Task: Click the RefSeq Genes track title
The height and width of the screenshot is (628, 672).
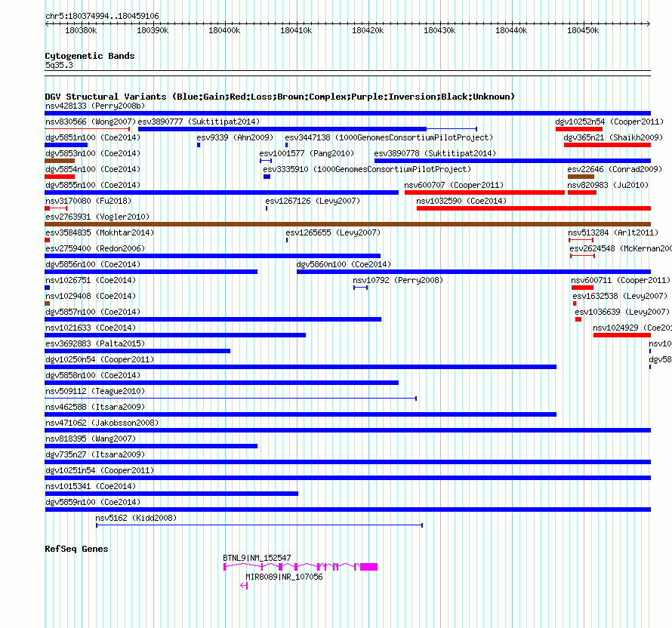Action: coord(76,549)
